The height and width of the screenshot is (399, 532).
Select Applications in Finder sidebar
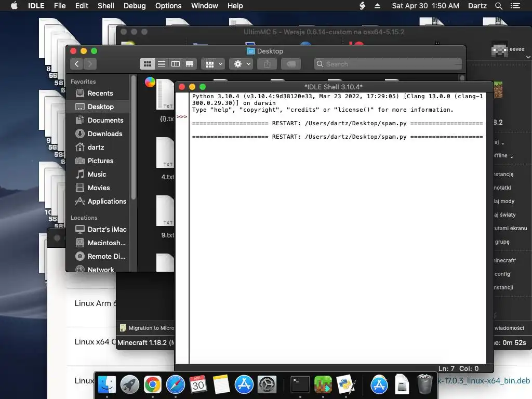click(x=98, y=201)
